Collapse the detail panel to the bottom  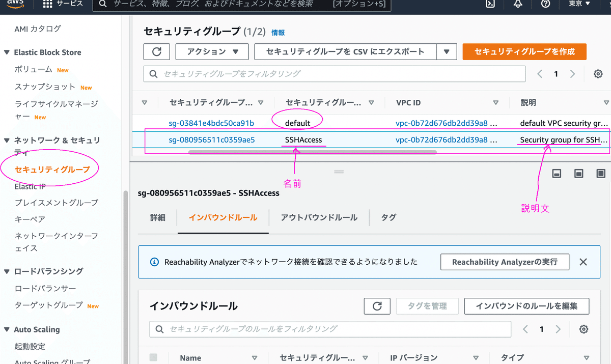tap(557, 174)
